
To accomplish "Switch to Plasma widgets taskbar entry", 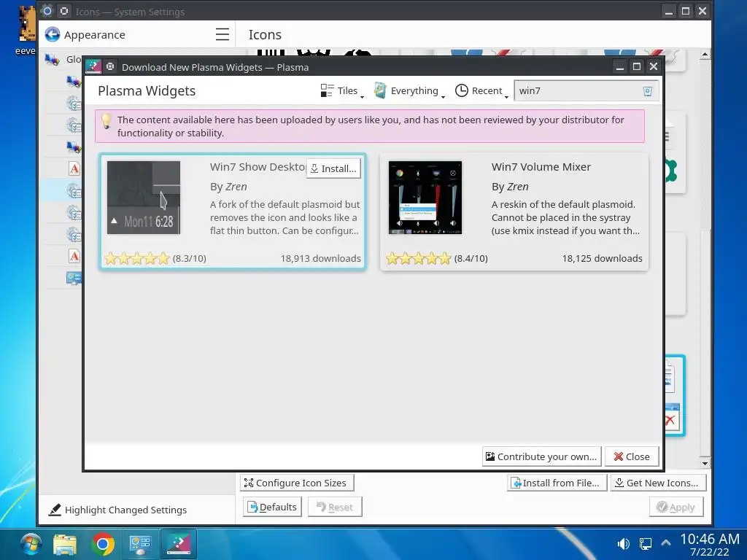I will pos(179,544).
